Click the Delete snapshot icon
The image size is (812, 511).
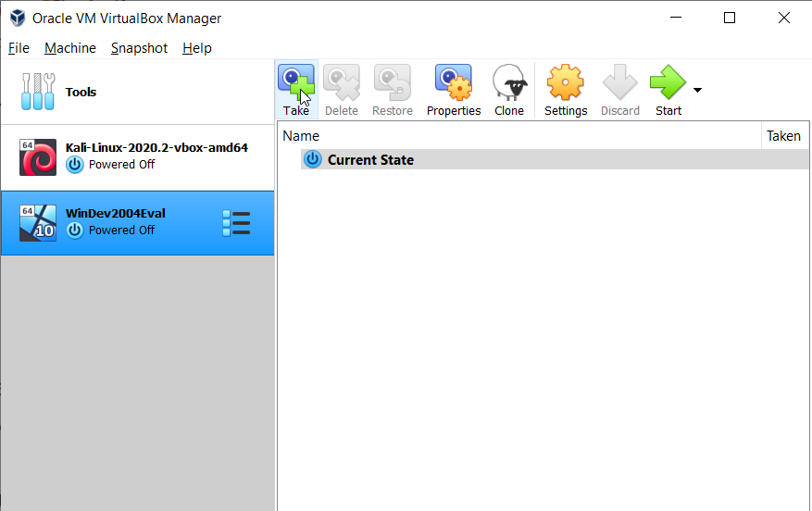(x=342, y=90)
